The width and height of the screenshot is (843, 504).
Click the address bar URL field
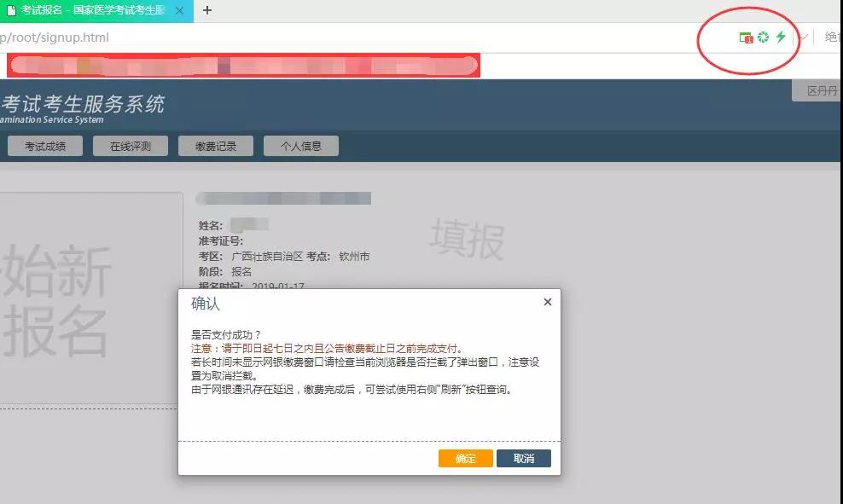pyautogui.click(x=341, y=38)
